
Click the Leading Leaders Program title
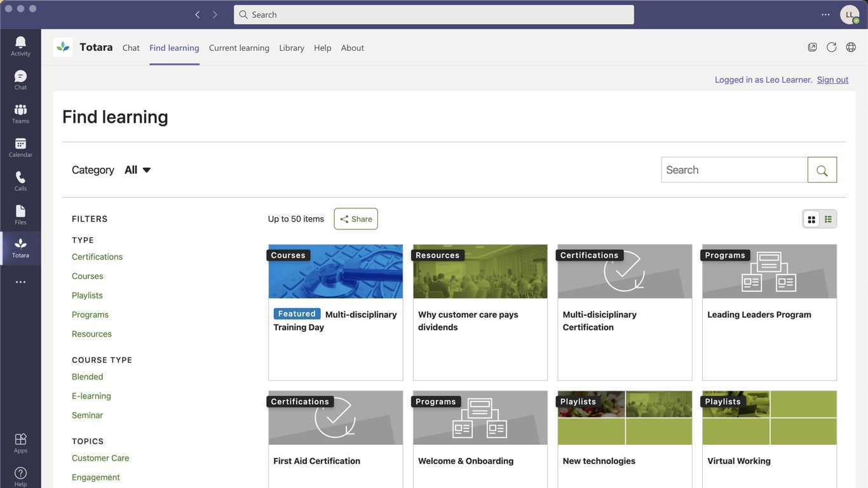(x=759, y=315)
